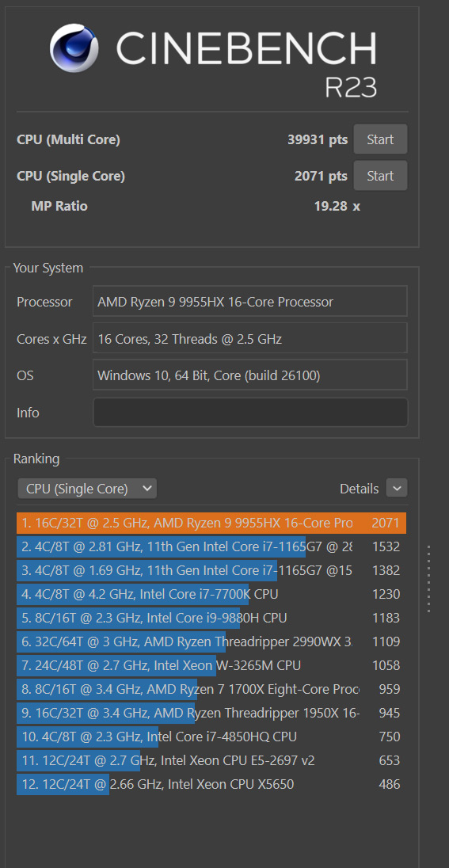This screenshot has height=868, width=449.
Task: Click the Info text field
Action: (250, 413)
